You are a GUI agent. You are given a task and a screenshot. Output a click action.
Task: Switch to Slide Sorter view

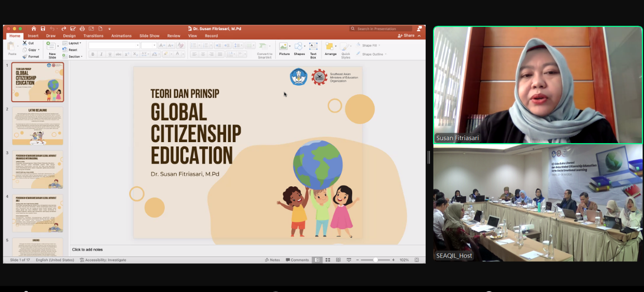click(x=328, y=260)
